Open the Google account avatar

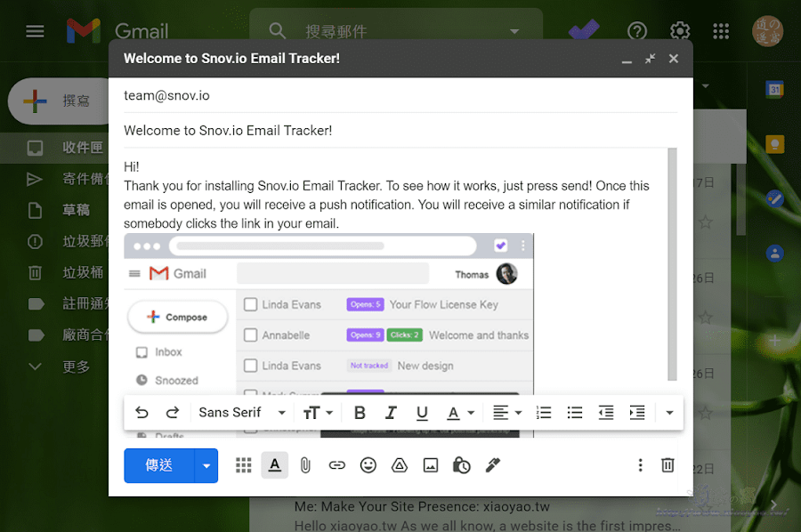click(x=767, y=31)
